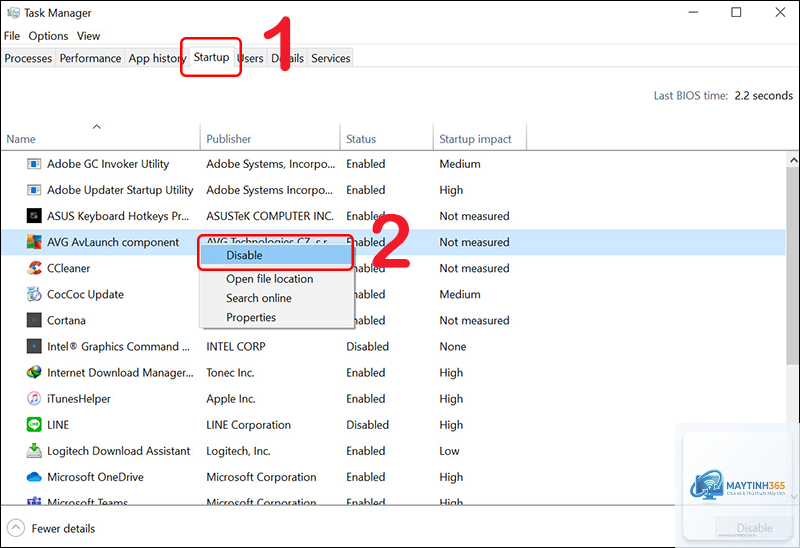
Task: Select the Startup tab
Action: [x=211, y=57]
